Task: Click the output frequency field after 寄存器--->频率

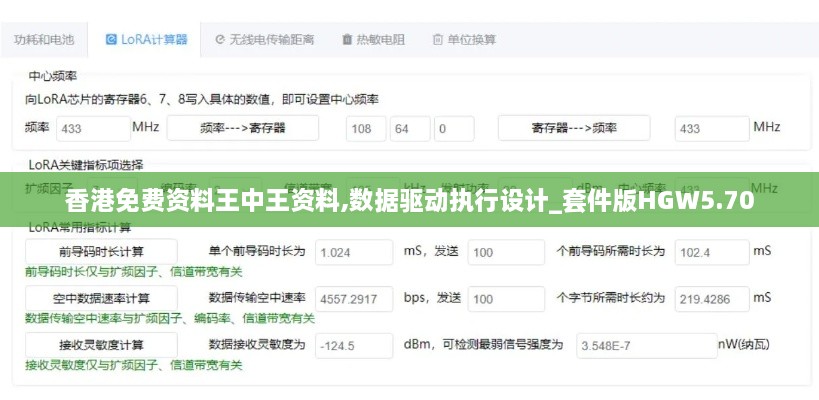Action: pyautogui.click(x=712, y=128)
